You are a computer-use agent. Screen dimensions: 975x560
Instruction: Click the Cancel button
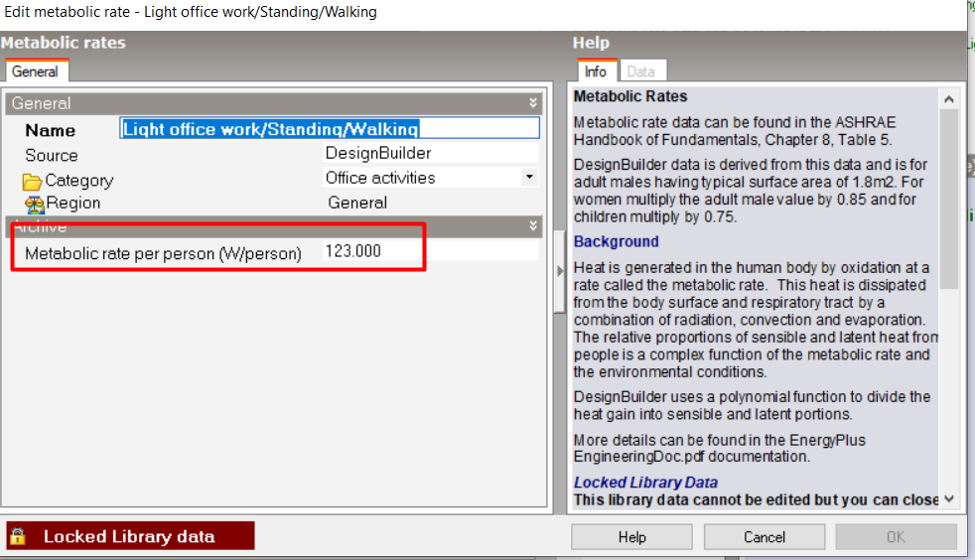coord(765,537)
